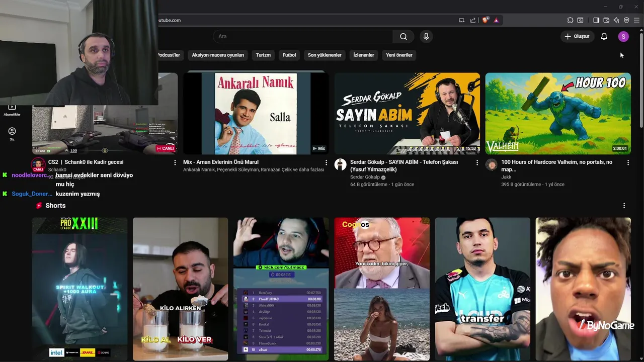Click the red Shorts logo icon
The height and width of the screenshot is (362, 644).
(39, 206)
